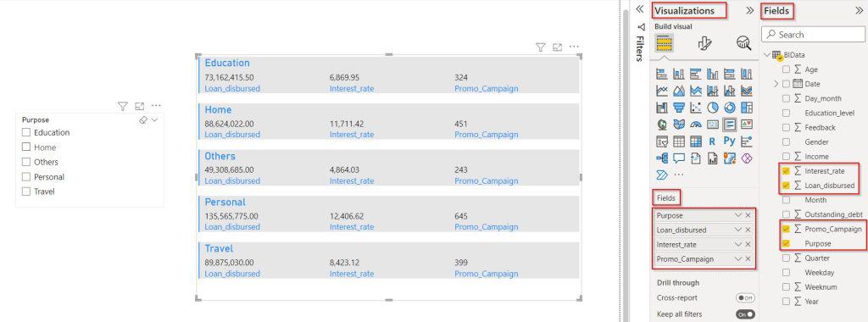Select the Clustered bar chart visual
Image resolution: width=868 pixels, height=322 pixels.
696,74
